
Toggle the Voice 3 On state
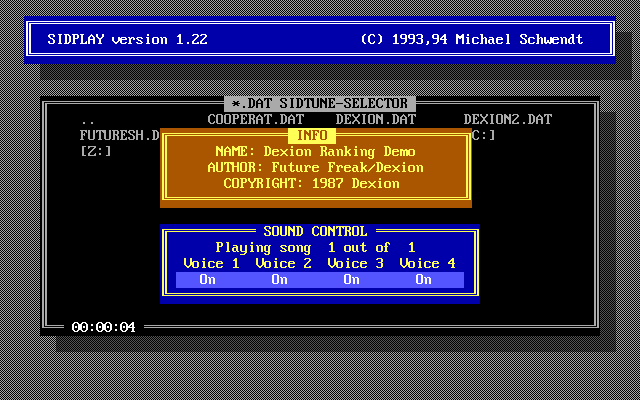point(351,280)
